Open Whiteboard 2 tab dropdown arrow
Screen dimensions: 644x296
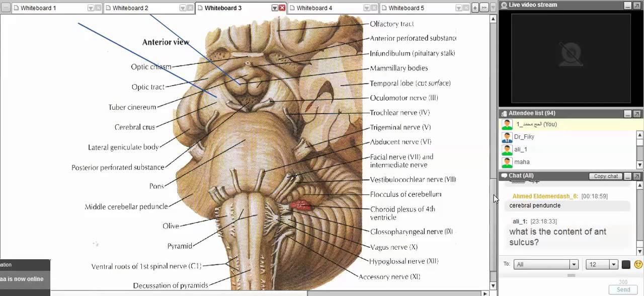[x=183, y=8]
